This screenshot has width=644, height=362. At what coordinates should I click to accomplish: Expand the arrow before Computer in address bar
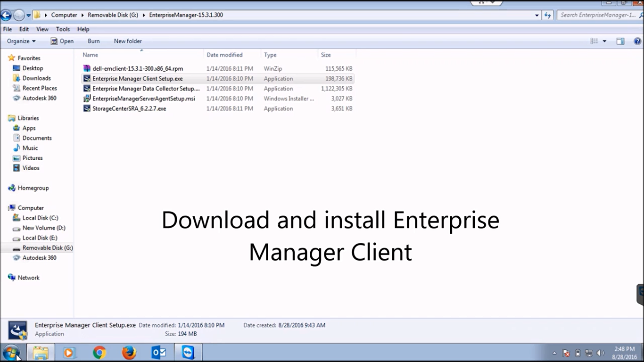click(46, 15)
